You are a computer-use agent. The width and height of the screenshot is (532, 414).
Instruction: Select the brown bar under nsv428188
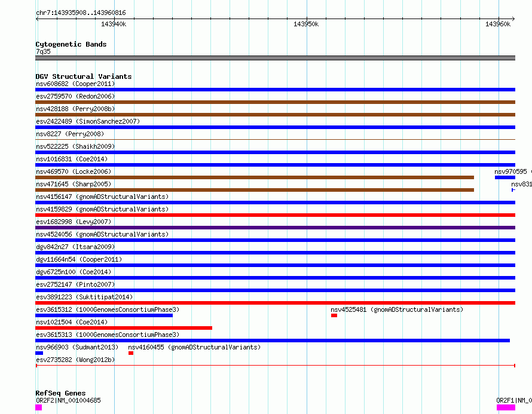point(275,115)
